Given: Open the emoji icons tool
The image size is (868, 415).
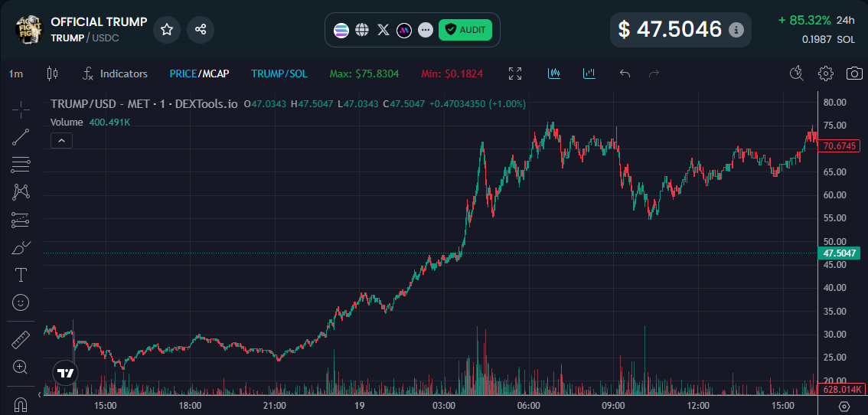Looking at the screenshot, I should (x=21, y=302).
